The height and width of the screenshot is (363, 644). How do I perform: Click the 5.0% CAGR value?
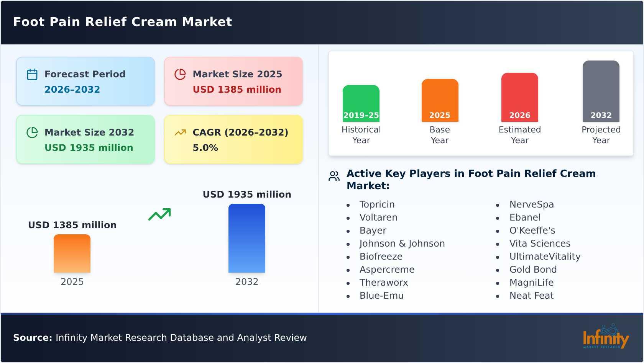tap(205, 148)
